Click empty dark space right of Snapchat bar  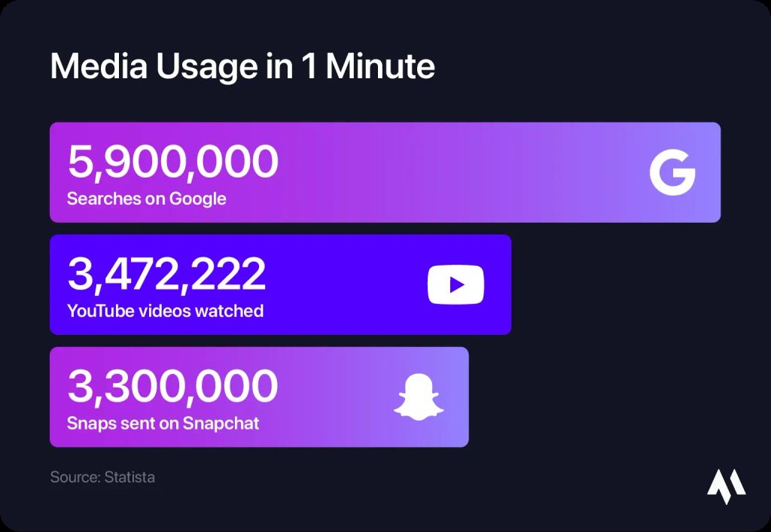pos(602,397)
